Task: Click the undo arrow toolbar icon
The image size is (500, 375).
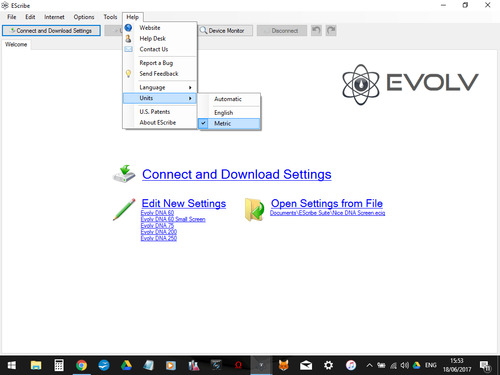Action: coord(316,30)
